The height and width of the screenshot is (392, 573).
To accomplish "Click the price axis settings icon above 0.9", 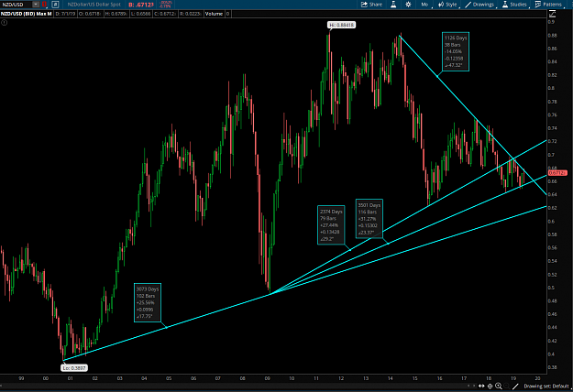I will [552, 14].
